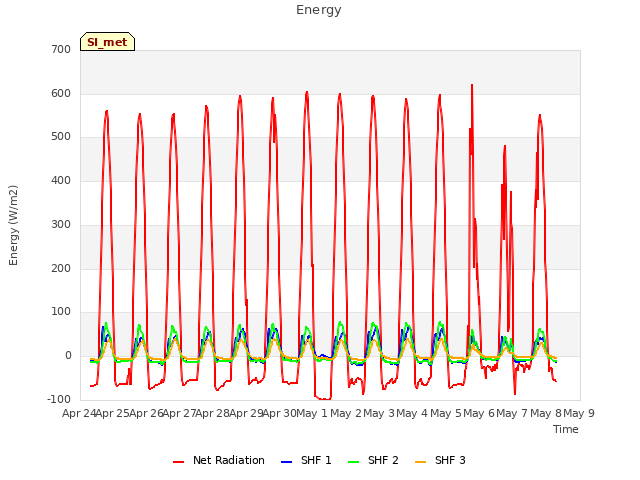Click the May 3 x-axis tick label

click(x=379, y=413)
